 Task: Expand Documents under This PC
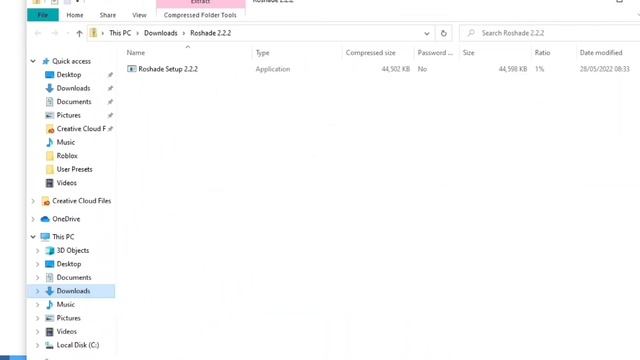pos(38,278)
